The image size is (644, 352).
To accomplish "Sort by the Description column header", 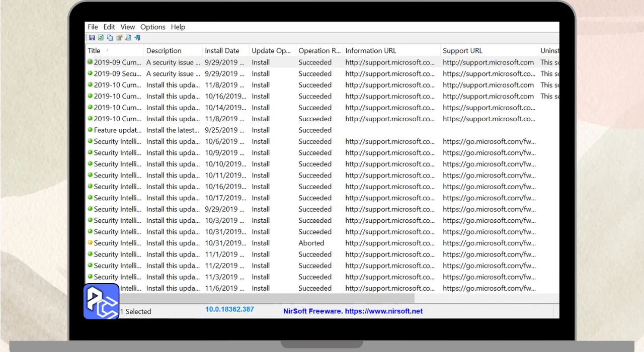I will 173,51.
